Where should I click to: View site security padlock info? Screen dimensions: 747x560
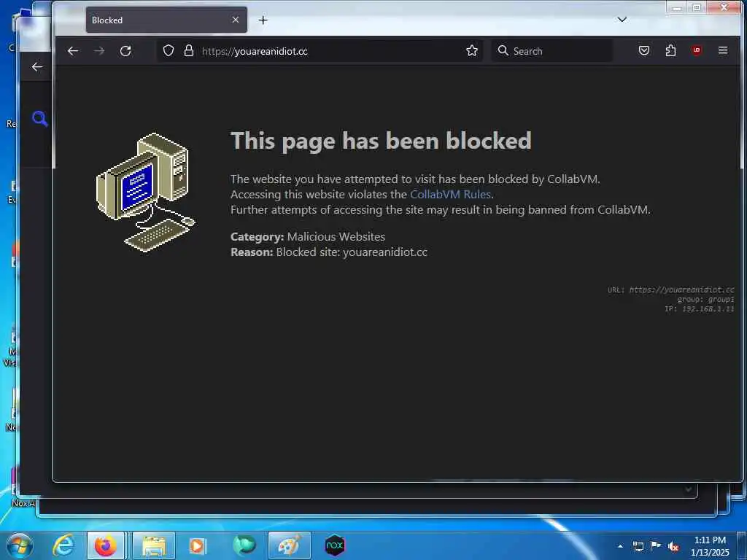pos(189,50)
